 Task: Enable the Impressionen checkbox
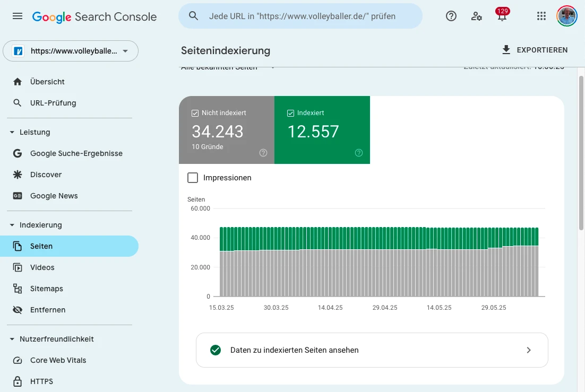coord(193,178)
